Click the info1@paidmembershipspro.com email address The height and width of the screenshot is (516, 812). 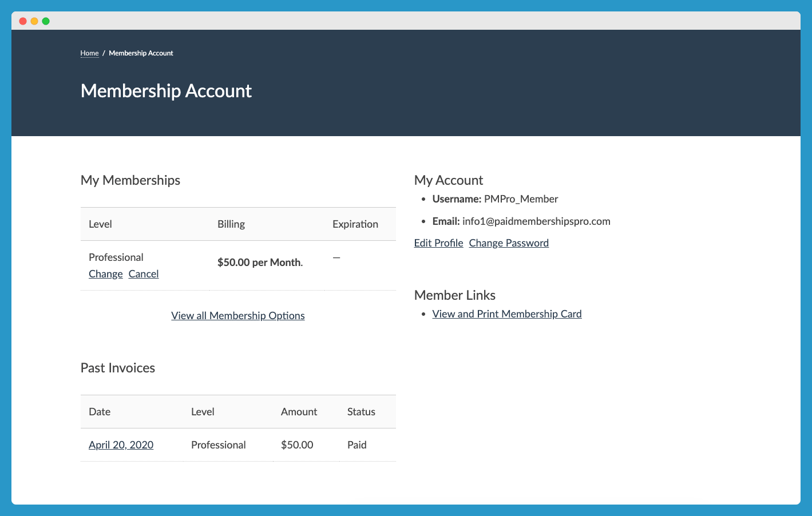[536, 221]
